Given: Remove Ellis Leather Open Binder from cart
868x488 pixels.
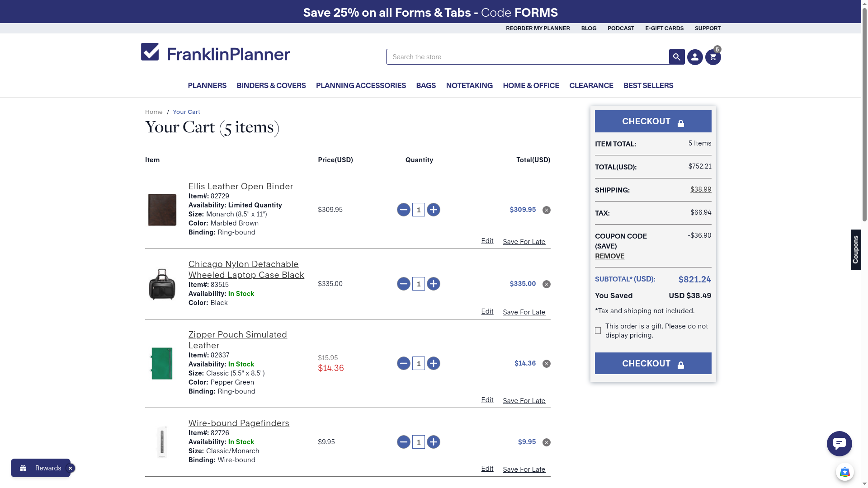Looking at the screenshot, I should 546,210.
